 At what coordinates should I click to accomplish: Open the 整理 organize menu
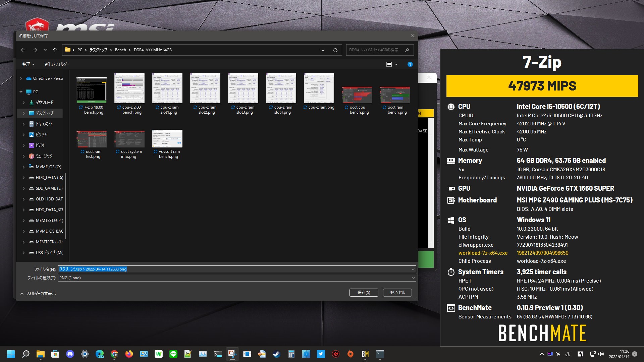[x=28, y=64]
